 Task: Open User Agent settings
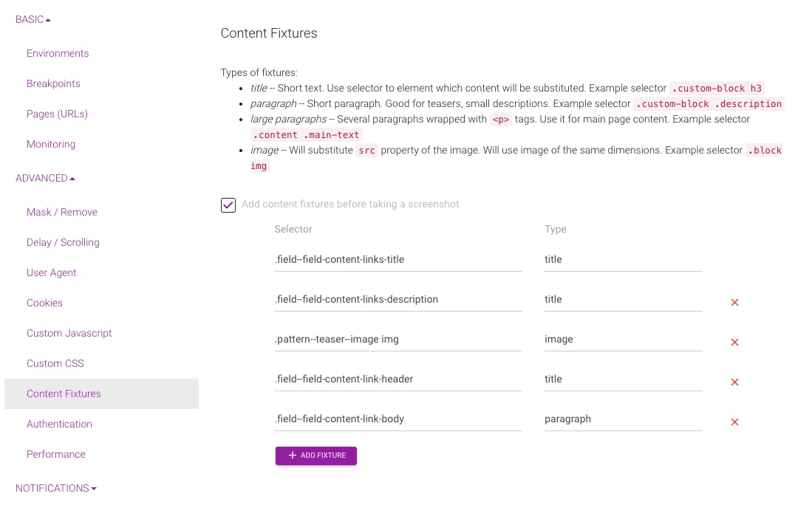click(x=51, y=272)
